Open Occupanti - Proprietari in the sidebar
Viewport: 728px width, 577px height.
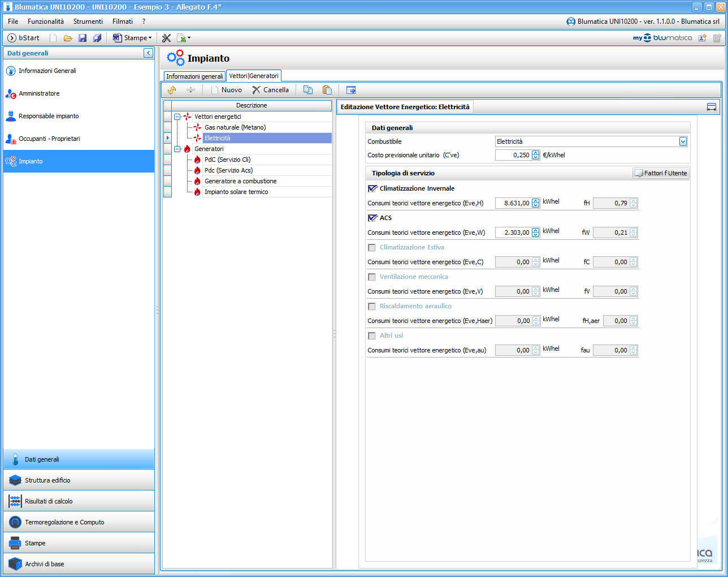(79, 139)
